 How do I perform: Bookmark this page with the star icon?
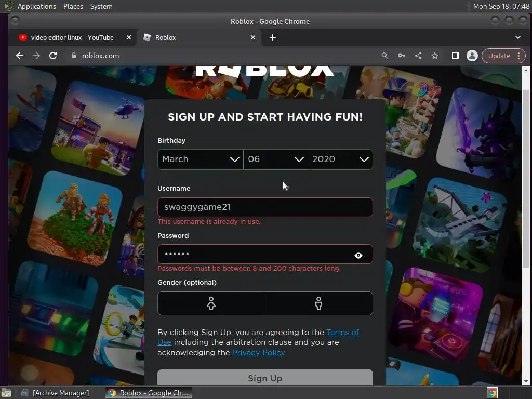pyautogui.click(x=435, y=56)
